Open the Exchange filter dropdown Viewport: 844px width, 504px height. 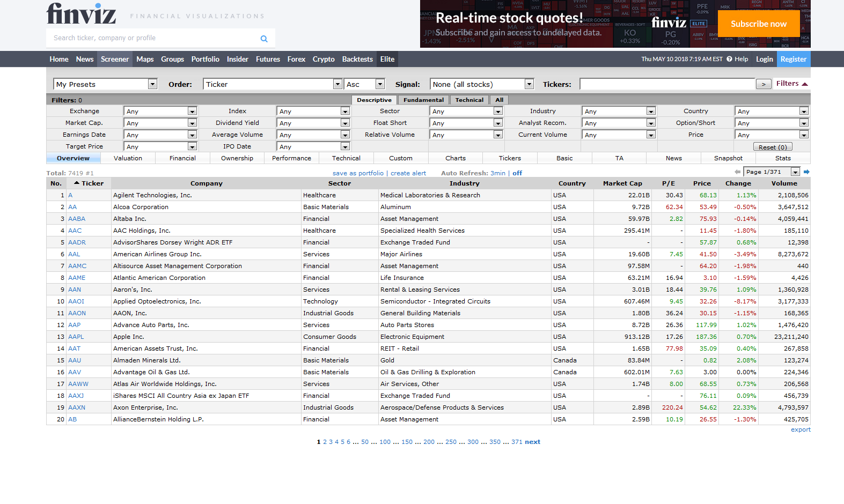point(160,111)
